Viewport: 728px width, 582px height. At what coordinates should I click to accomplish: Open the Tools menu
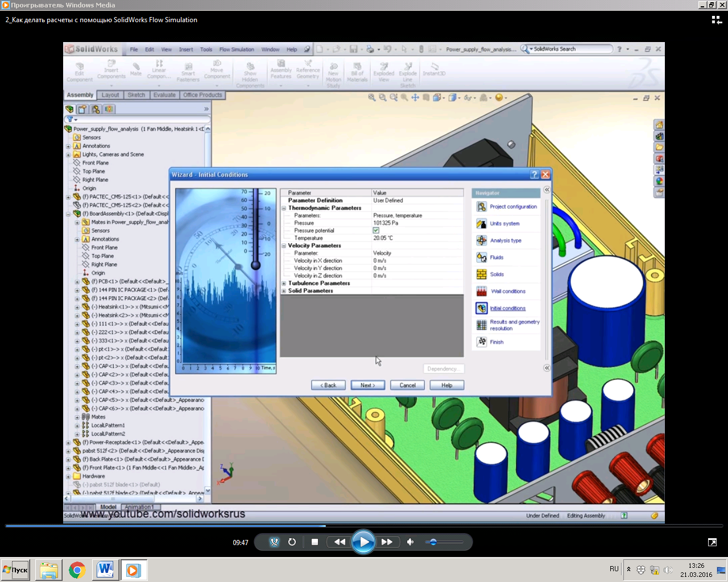[206, 49]
